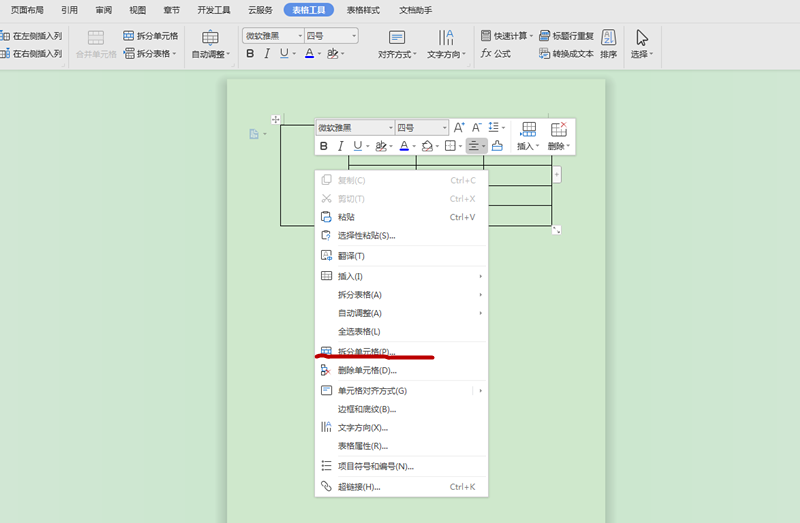Click the shading fill bucket in mini toolbar
800x523 pixels.
tap(428, 146)
